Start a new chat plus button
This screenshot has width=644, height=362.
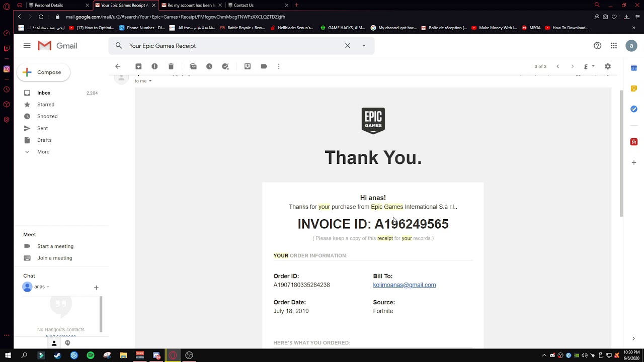pyautogui.click(x=96, y=288)
